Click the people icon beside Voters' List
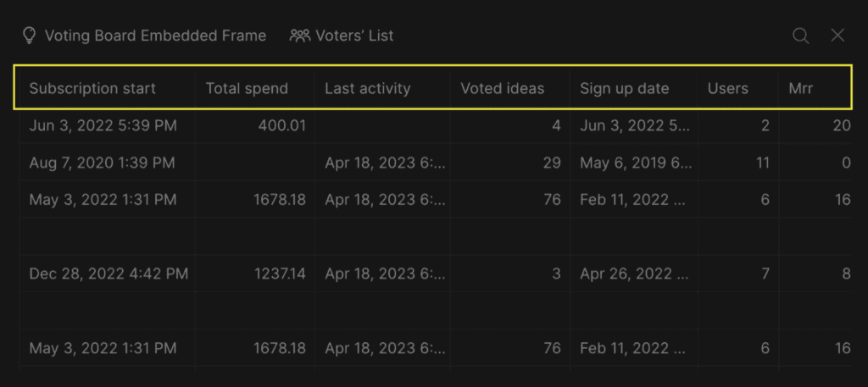 [x=300, y=36]
